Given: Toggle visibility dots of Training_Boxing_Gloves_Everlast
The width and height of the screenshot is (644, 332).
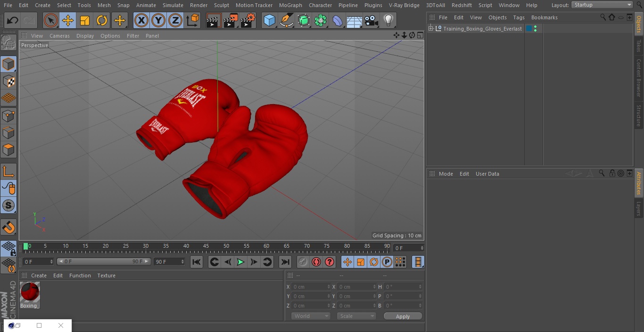Looking at the screenshot, I should [535, 29].
